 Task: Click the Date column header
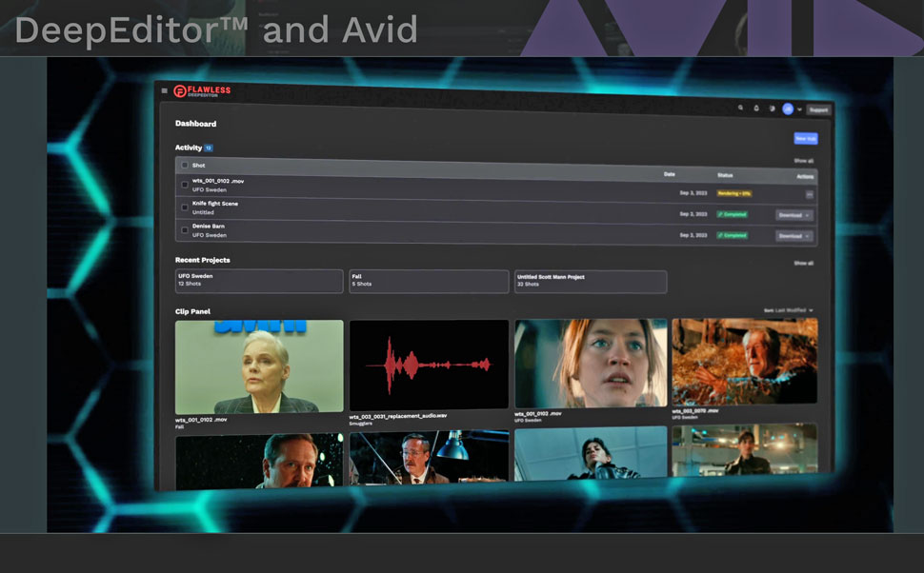click(670, 174)
